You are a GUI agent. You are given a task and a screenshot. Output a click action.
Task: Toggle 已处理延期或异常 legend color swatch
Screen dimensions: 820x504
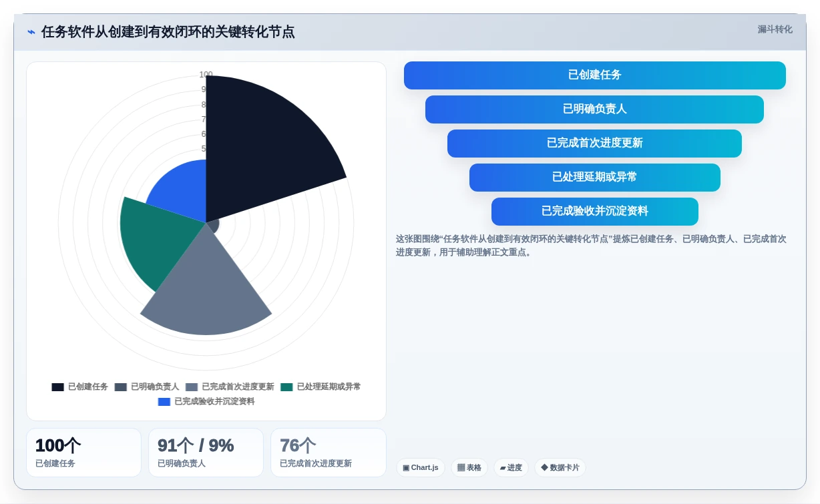tap(286, 387)
